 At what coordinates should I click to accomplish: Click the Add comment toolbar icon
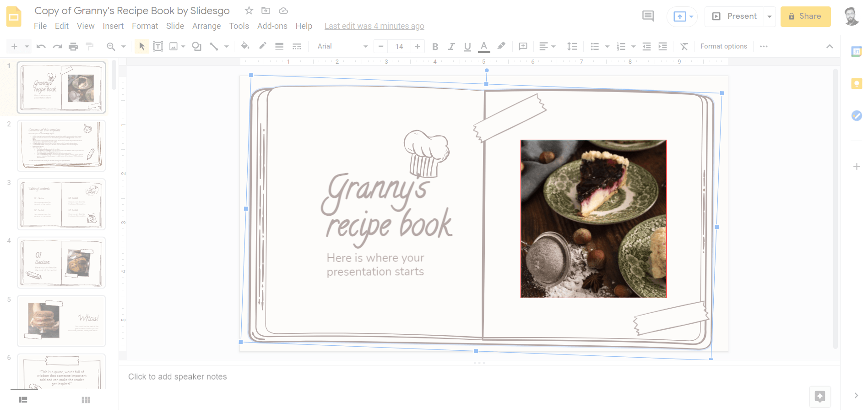[x=523, y=46]
